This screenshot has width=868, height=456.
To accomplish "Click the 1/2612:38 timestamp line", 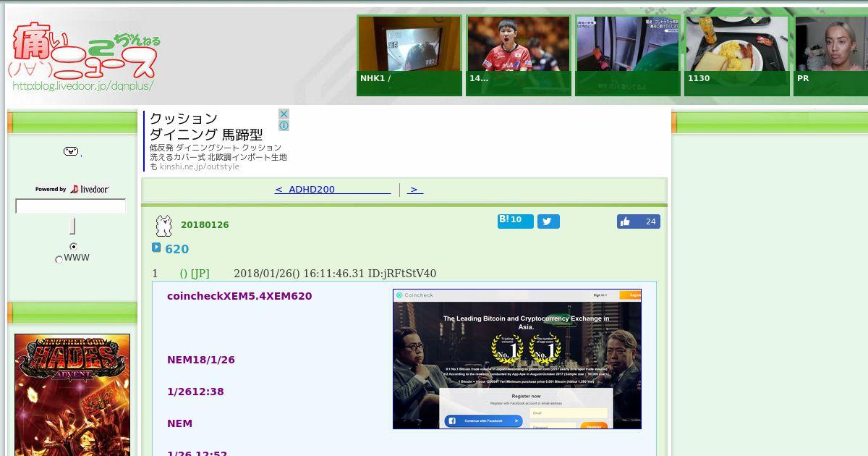I will tap(195, 392).
